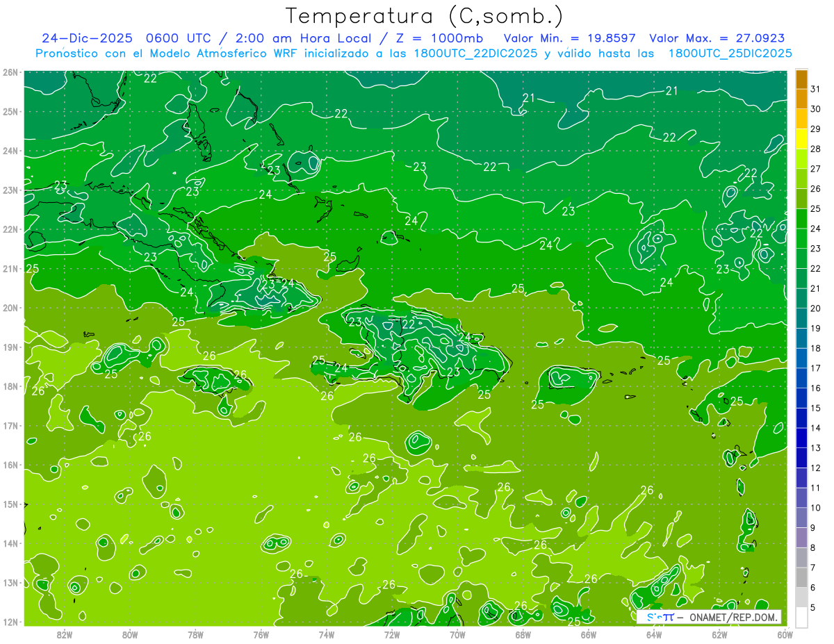
Task: Click latitude axis label "15N"
Action: pos(10,504)
